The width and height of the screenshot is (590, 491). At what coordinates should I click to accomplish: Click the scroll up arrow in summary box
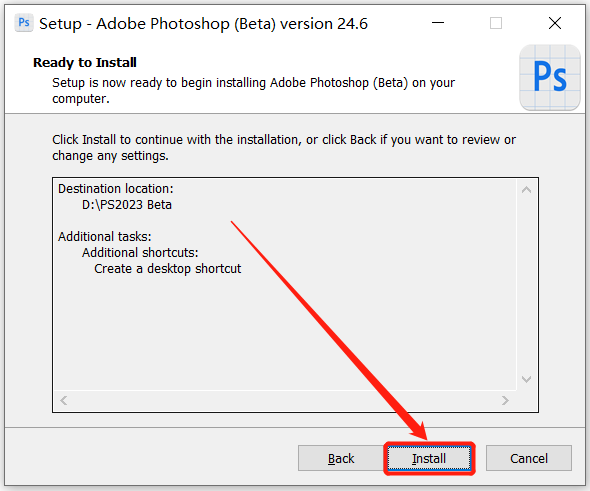pos(526,190)
